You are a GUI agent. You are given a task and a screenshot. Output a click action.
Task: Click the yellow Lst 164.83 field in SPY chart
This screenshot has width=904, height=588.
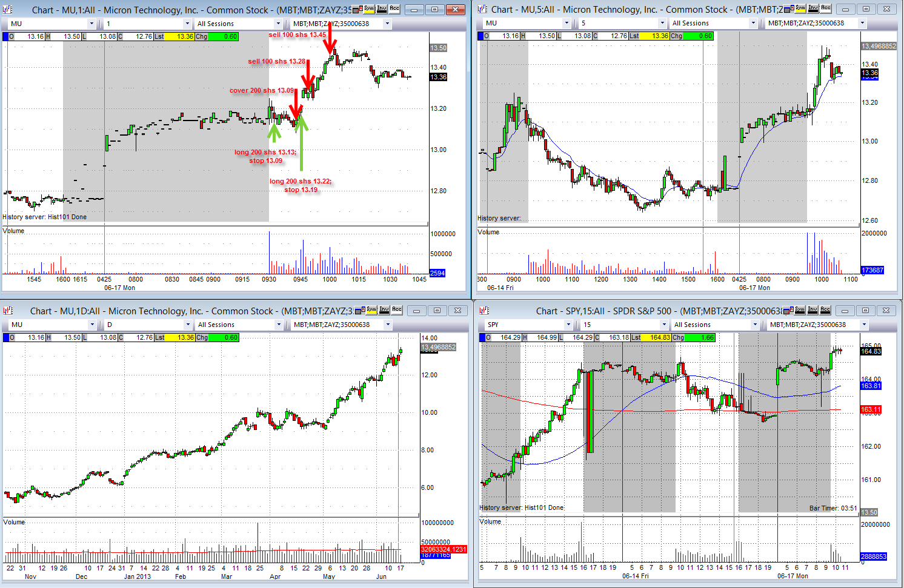click(657, 337)
